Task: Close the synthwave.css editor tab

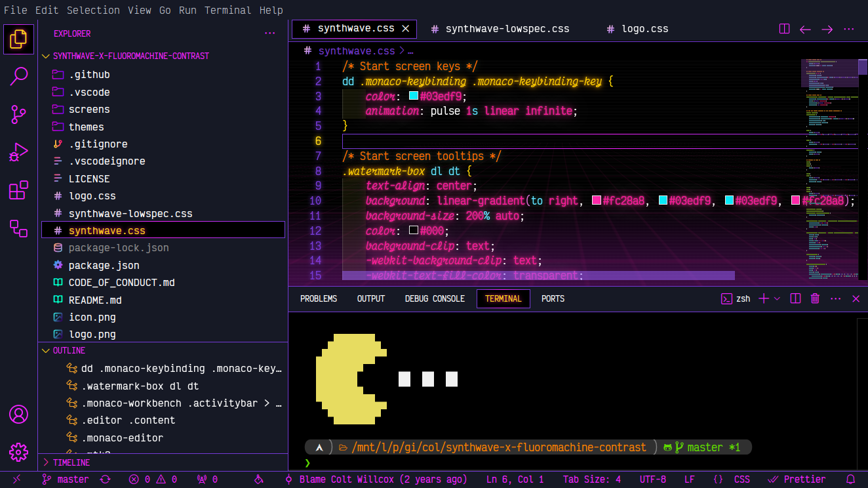Action: (x=406, y=29)
